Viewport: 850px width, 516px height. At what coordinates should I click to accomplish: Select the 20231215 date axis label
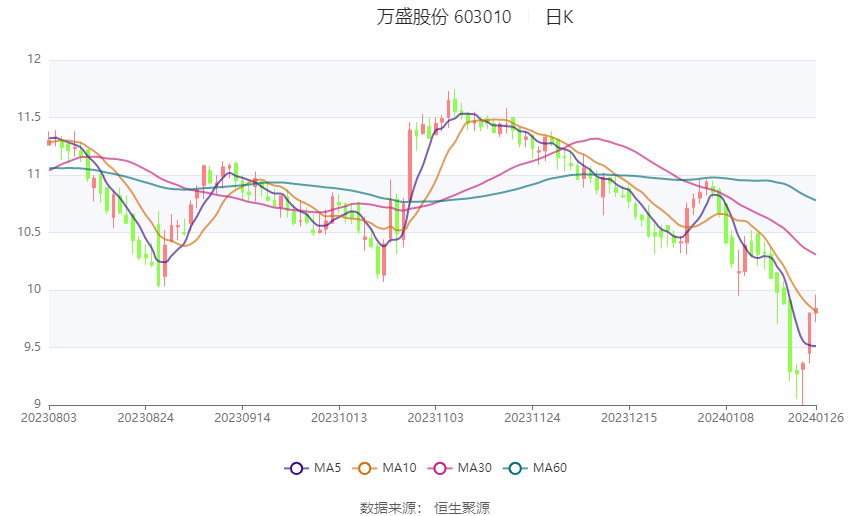pyautogui.click(x=629, y=418)
